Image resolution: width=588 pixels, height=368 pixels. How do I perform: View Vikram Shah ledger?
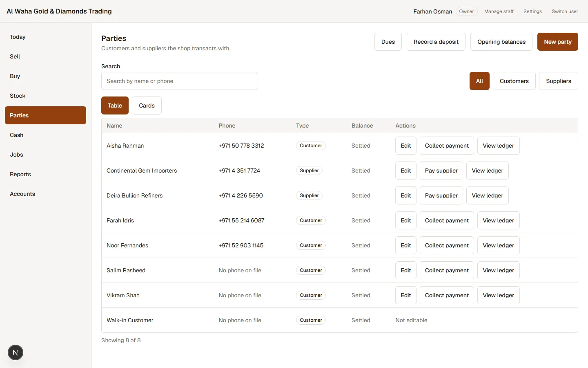point(499,295)
